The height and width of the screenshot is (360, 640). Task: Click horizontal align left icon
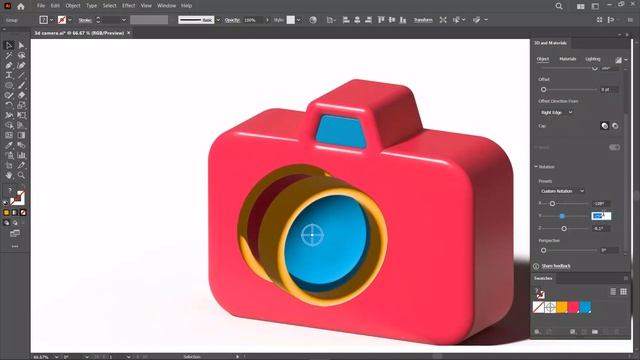346,20
